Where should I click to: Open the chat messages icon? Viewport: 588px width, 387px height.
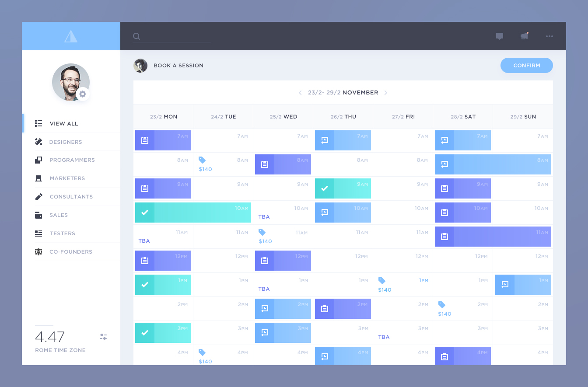click(x=500, y=36)
